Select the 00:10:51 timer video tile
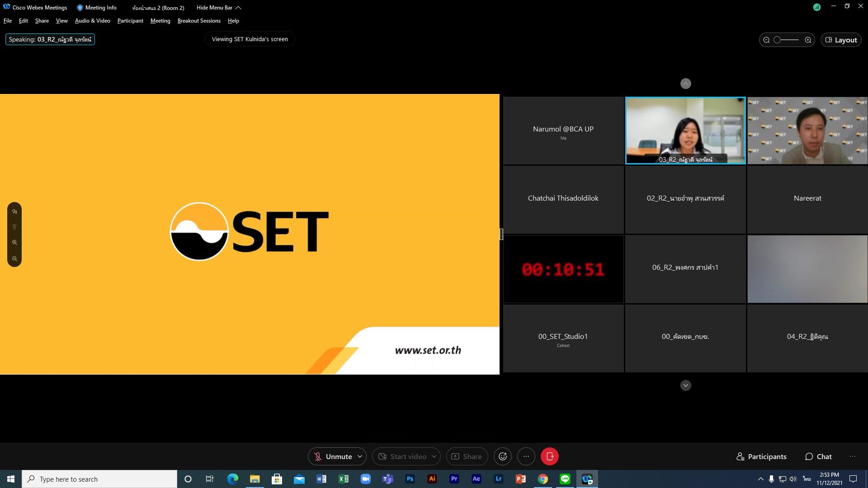This screenshot has height=488, width=868. pos(563,269)
